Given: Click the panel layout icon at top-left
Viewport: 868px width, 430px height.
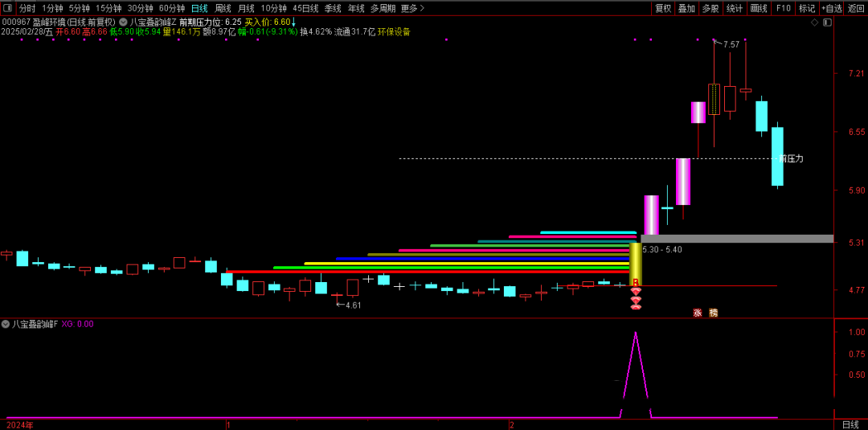Looking at the screenshot, I should (x=8, y=8).
